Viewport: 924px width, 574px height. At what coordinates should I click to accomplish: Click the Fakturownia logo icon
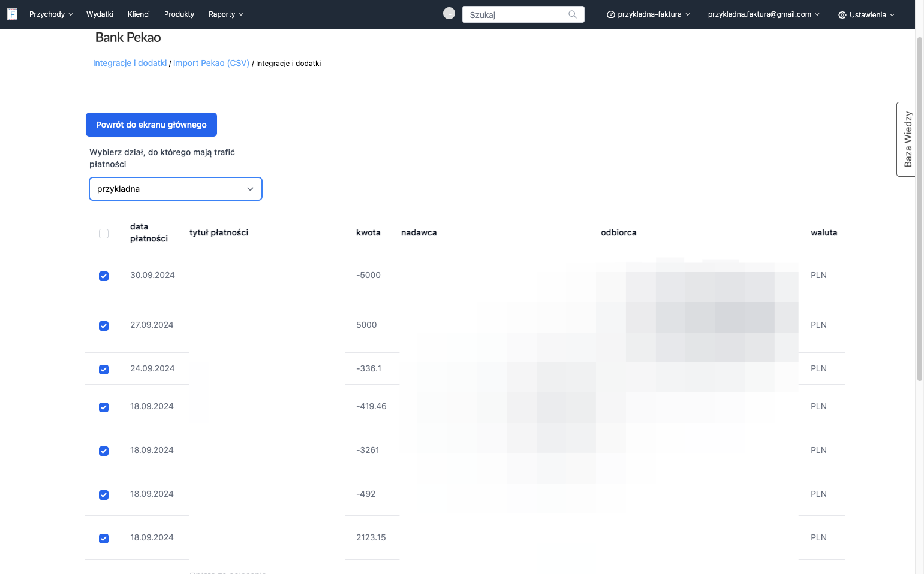click(12, 14)
